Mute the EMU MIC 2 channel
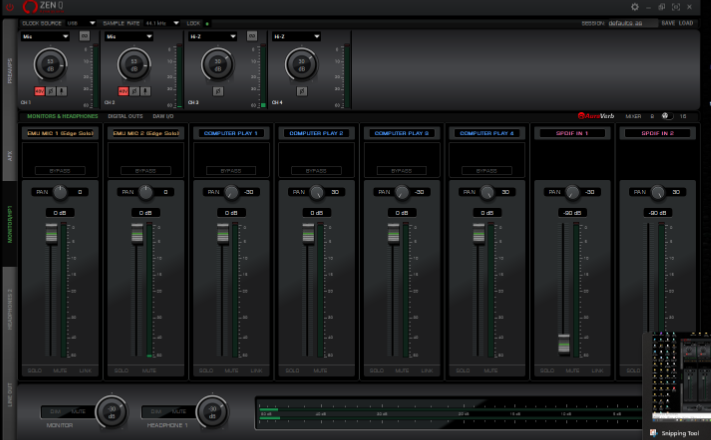Screen dimensions: 711x440 point(149,371)
